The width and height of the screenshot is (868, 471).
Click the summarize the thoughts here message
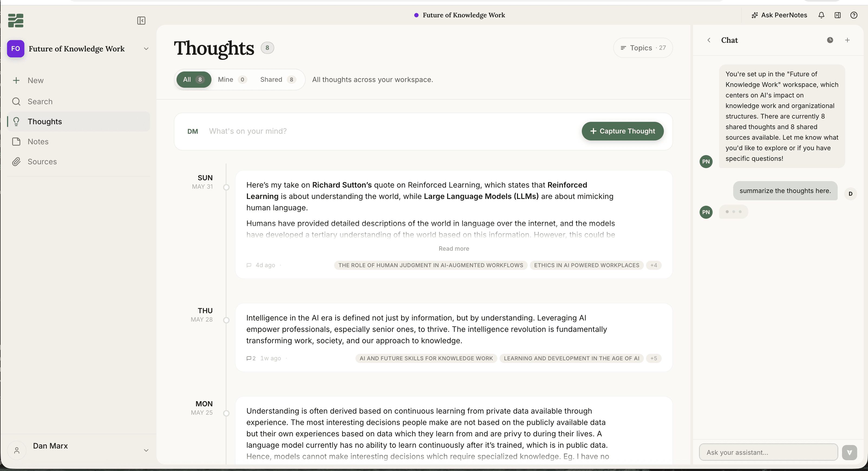(785, 191)
